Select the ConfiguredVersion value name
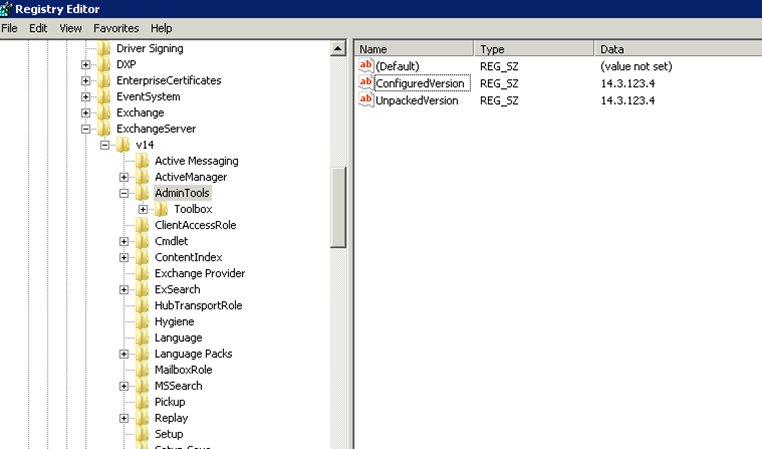Viewport: 762px width, 449px height. click(420, 83)
